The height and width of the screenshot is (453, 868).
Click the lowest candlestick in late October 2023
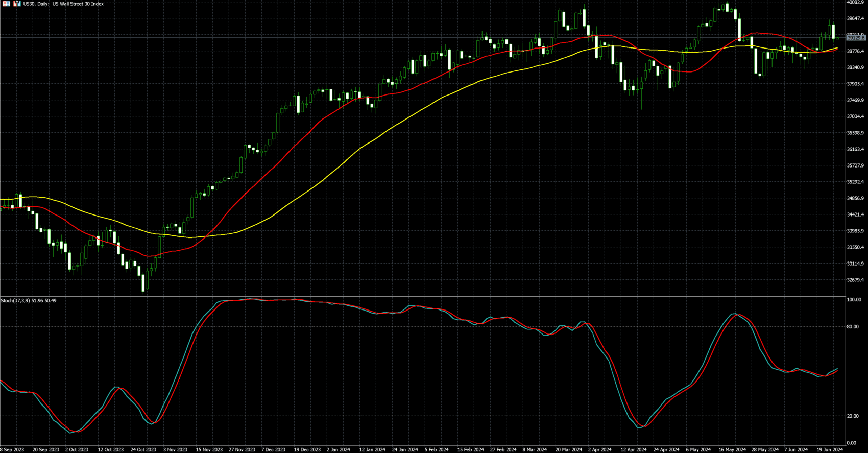coord(143,282)
